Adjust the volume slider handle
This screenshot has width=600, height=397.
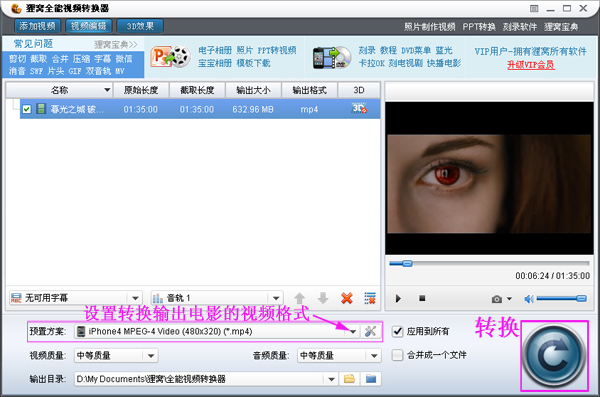click(581, 298)
